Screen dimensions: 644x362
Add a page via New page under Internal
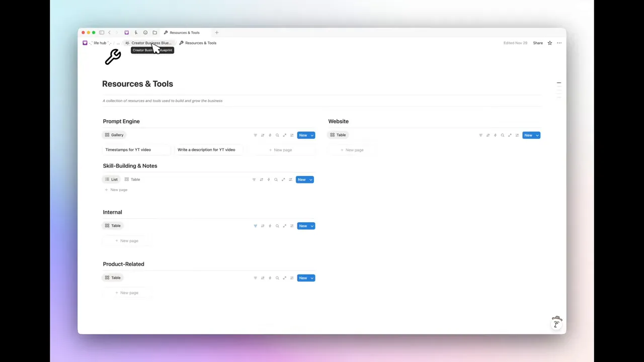[x=127, y=241]
